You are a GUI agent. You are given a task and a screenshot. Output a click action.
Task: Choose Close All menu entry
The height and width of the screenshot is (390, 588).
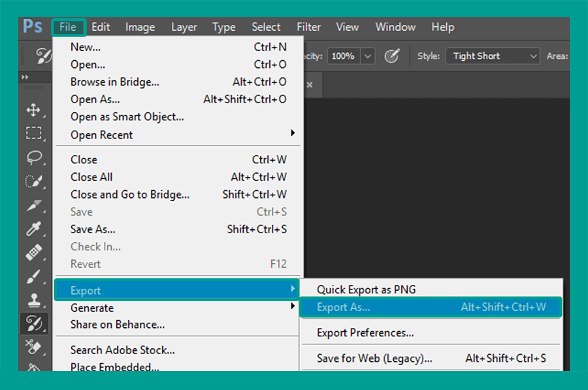coord(178,177)
